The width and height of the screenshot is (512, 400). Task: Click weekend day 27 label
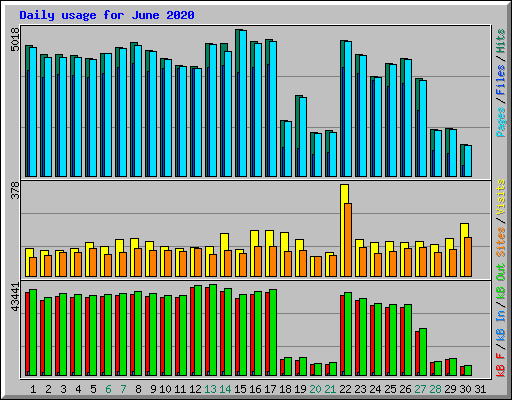(420, 389)
